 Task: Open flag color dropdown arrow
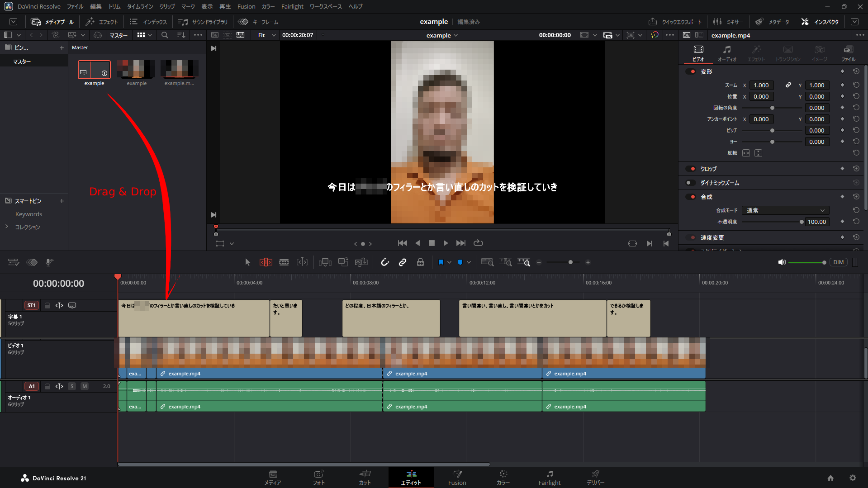(449, 262)
